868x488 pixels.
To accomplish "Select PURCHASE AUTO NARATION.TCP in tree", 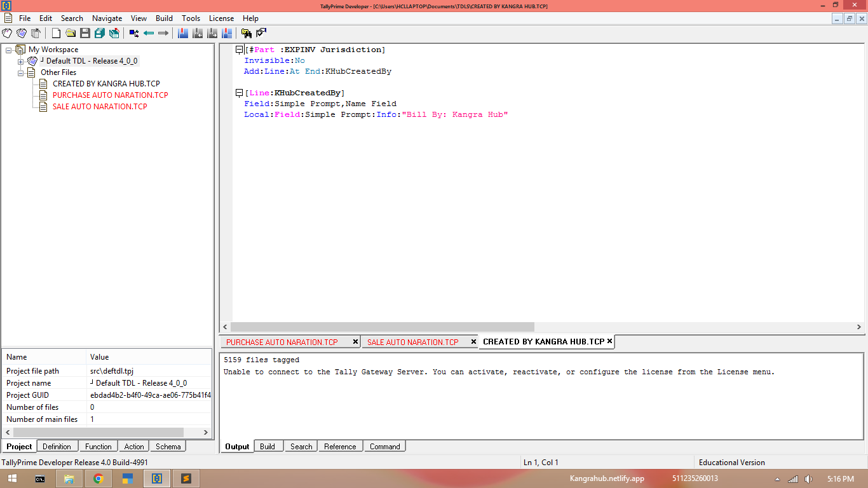I will click(110, 95).
